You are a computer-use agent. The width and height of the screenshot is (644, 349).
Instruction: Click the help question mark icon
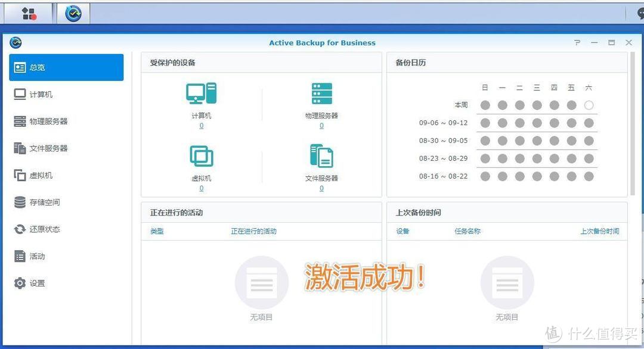[x=576, y=42]
